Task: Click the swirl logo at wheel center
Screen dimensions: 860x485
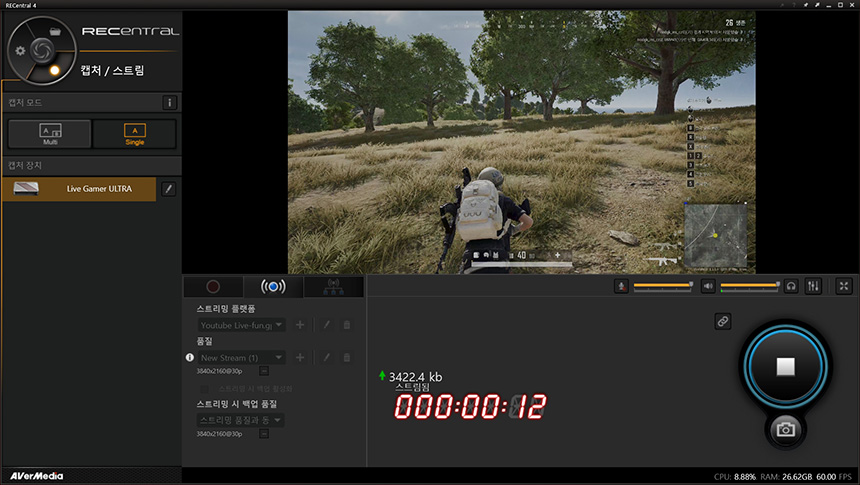Action: (41, 50)
